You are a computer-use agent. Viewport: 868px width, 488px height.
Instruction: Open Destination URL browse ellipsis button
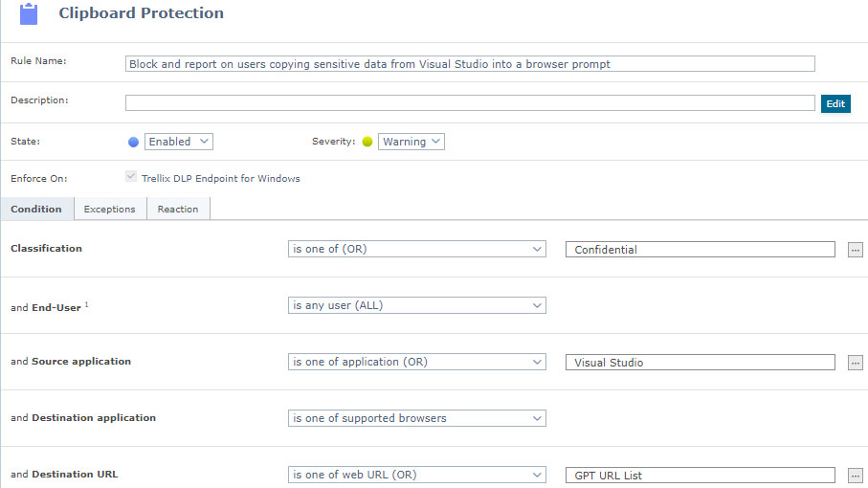(855, 476)
